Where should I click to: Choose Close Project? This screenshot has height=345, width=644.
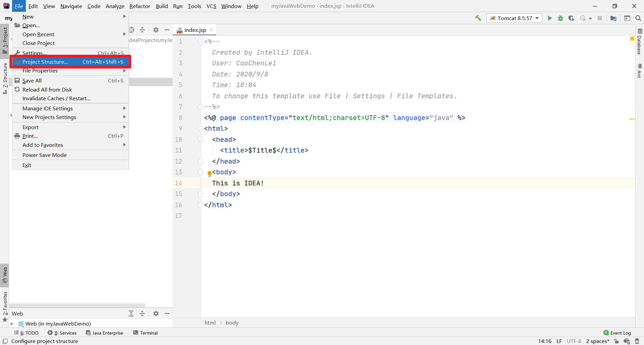coord(70,43)
